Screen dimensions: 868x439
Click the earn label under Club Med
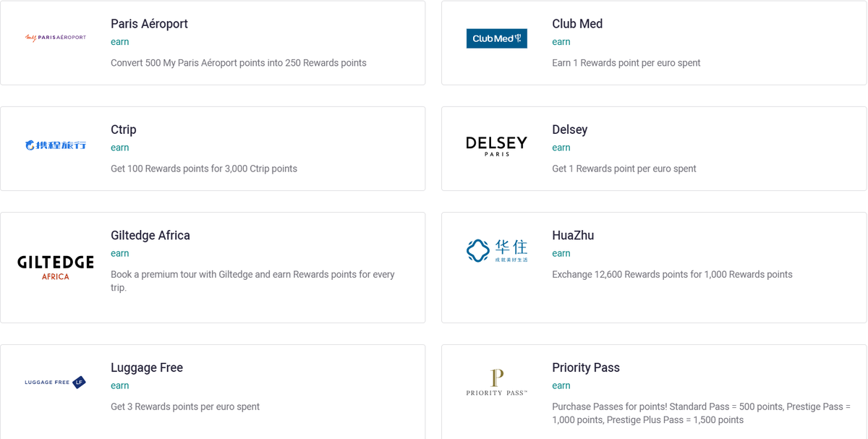pyautogui.click(x=561, y=42)
